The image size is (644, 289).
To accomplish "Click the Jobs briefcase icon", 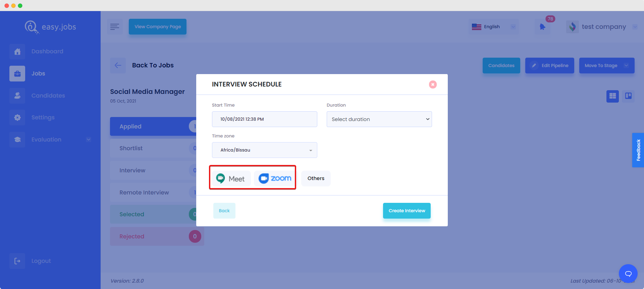I will pos(17,73).
